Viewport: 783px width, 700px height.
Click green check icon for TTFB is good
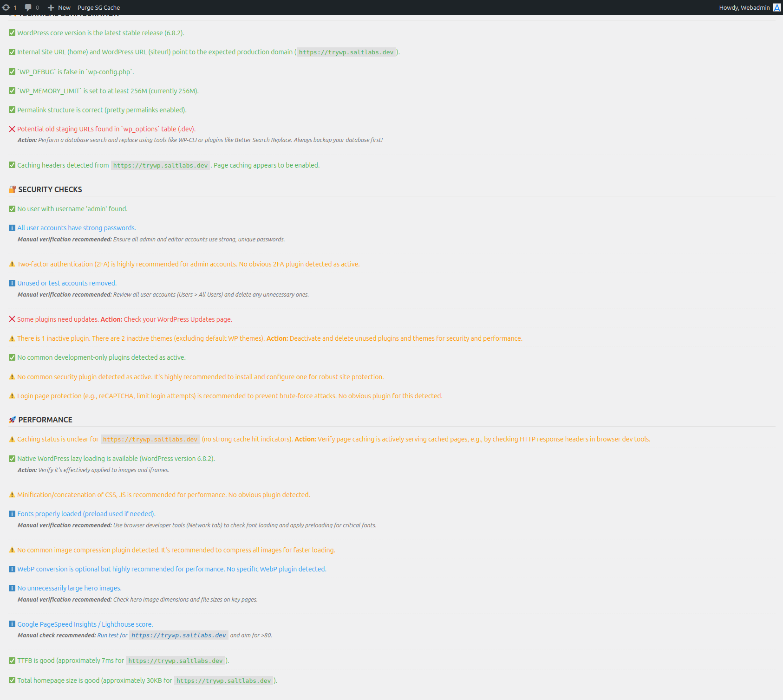[12, 661]
